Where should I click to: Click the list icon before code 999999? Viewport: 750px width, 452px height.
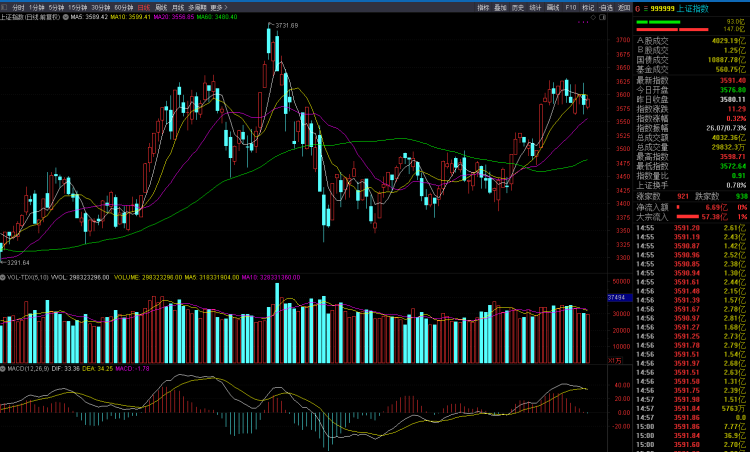point(644,8)
